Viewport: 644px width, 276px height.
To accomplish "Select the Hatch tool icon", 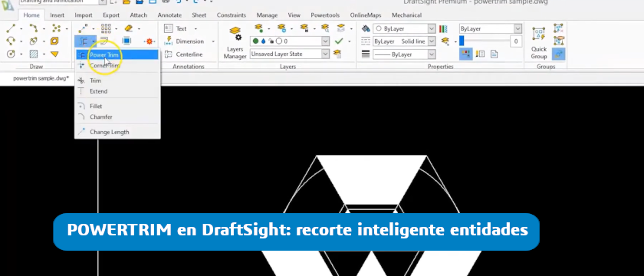I will [x=34, y=54].
